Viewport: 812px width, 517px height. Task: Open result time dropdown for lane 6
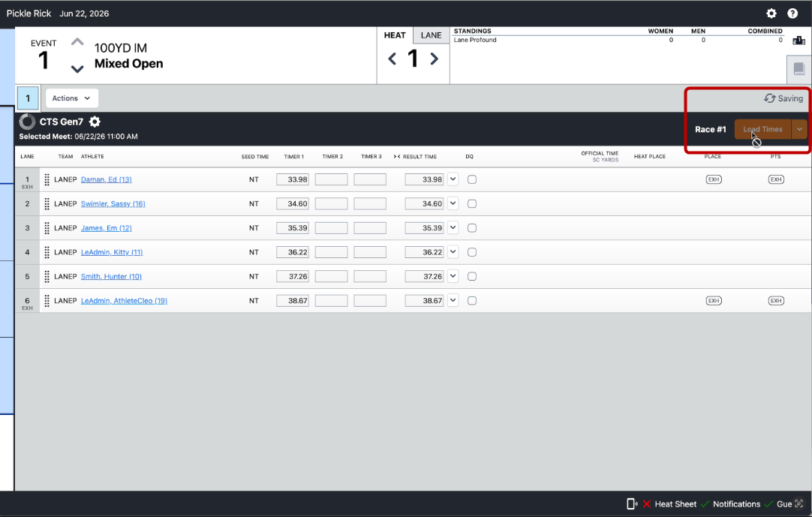click(453, 300)
